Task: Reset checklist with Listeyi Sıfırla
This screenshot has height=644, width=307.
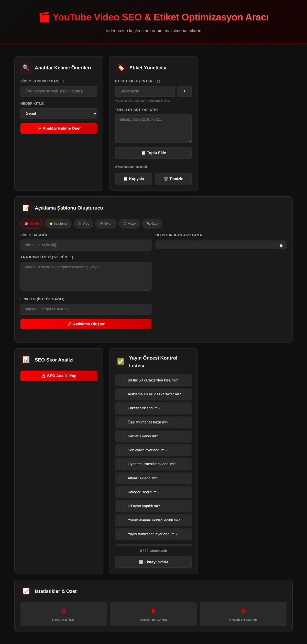Action: pos(153,562)
